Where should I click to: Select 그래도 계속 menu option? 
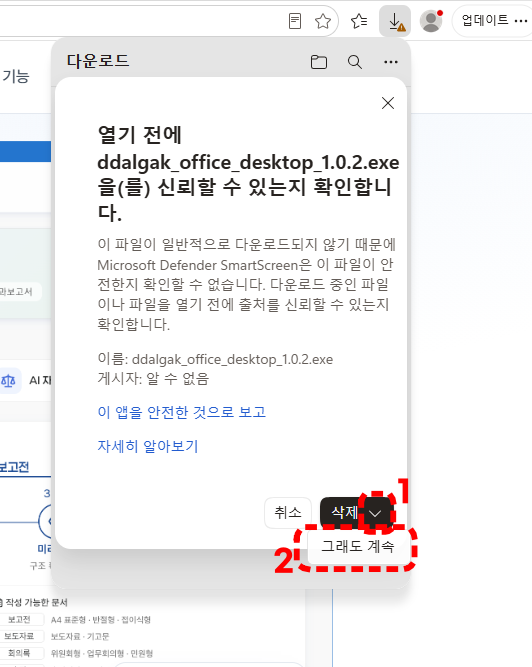[358, 546]
